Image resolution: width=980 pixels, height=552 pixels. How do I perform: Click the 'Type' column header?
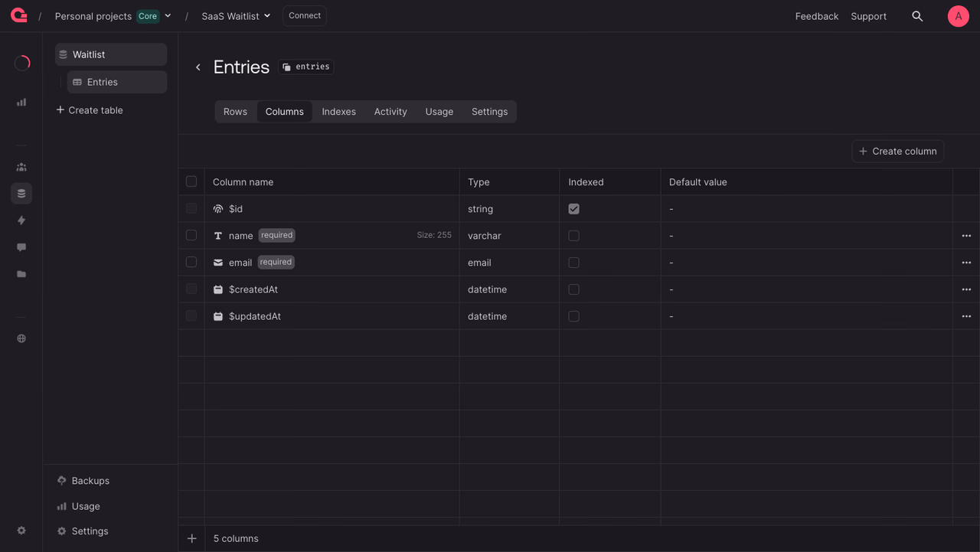(479, 182)
